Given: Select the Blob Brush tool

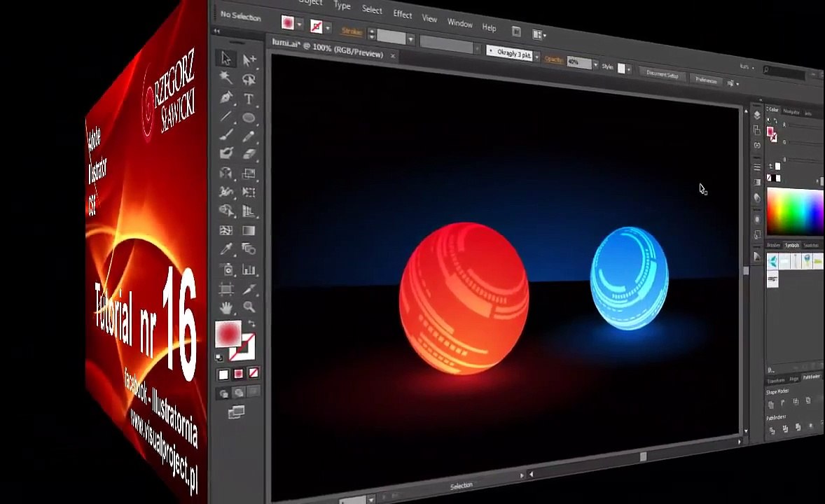Looking at the screenshot, I should click(x=226, y=153).
